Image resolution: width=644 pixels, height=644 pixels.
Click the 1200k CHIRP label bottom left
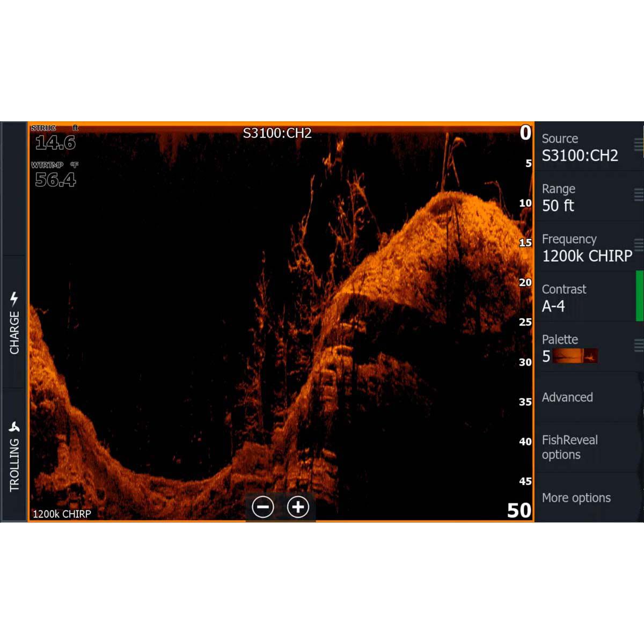tap(61, 514)
